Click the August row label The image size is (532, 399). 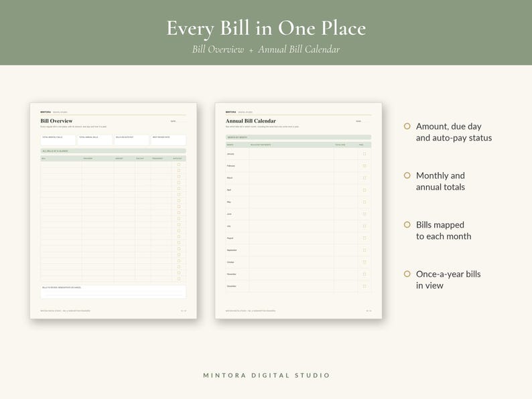point(230,238)
